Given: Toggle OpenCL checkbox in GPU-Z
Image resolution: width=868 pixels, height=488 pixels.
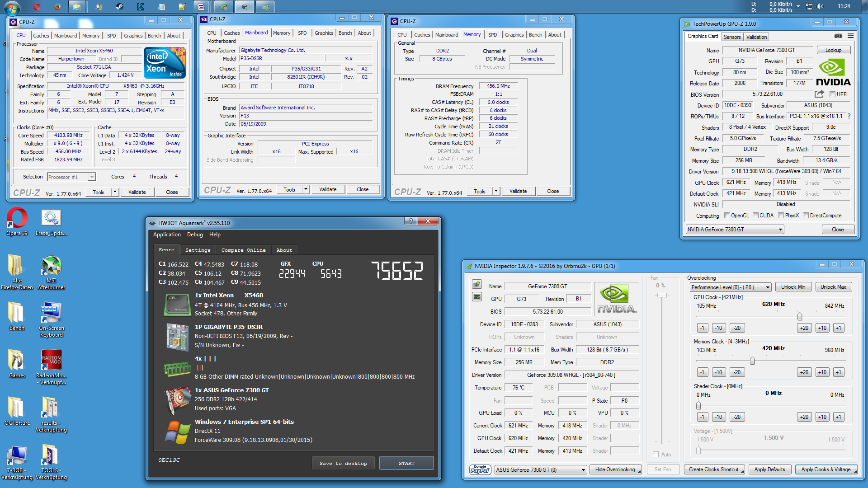Looking at the screenshot, I should (x=727, y=216).
